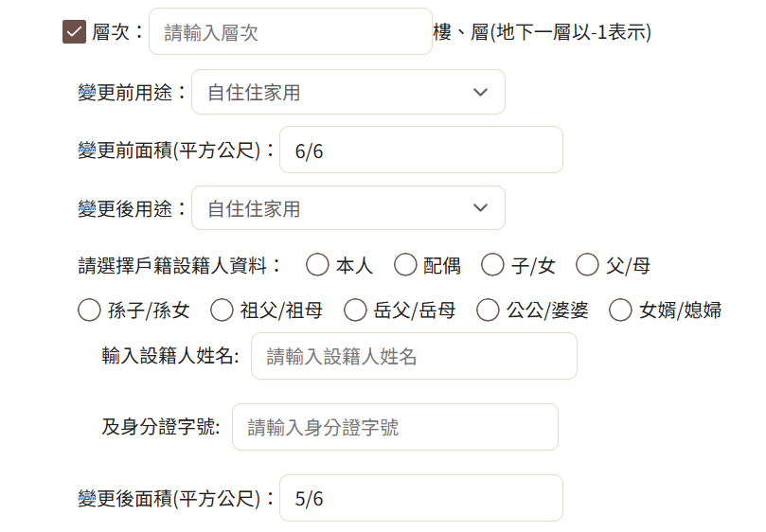766x532 pixels.
Task: Pick the 父/母 radio button
Action: point(587,265)
